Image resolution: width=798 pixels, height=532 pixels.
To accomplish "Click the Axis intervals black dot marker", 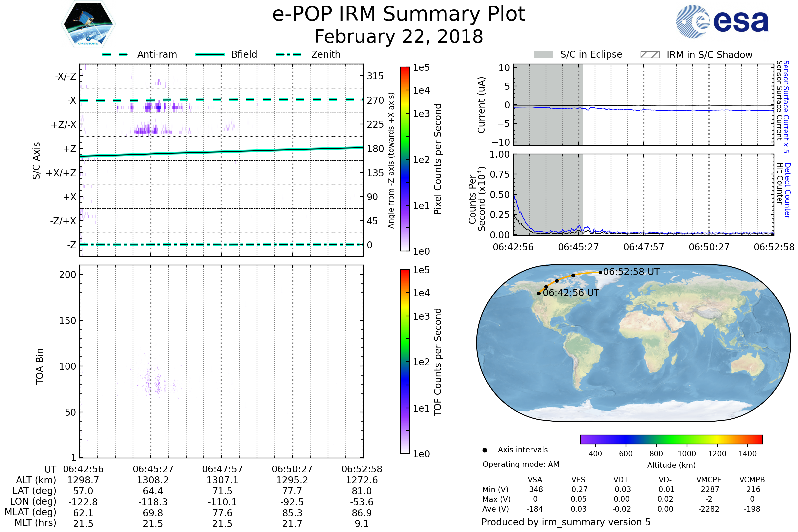I will coord(485,450).
